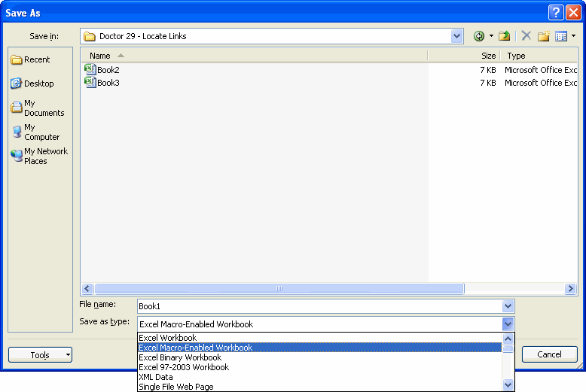Click the Back navigation icon
This screenshot has height=392, width=586.
(479, 36)
